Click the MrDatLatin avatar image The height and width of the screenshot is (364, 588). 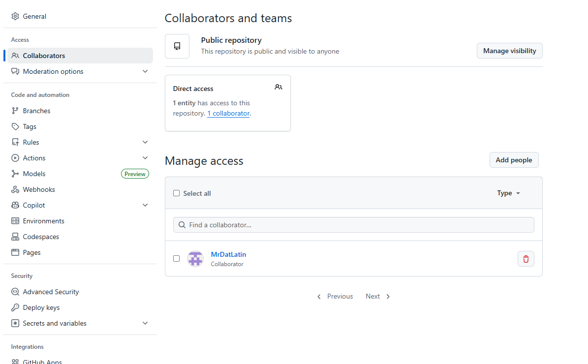pyautogui.click(x=195, y=259)
